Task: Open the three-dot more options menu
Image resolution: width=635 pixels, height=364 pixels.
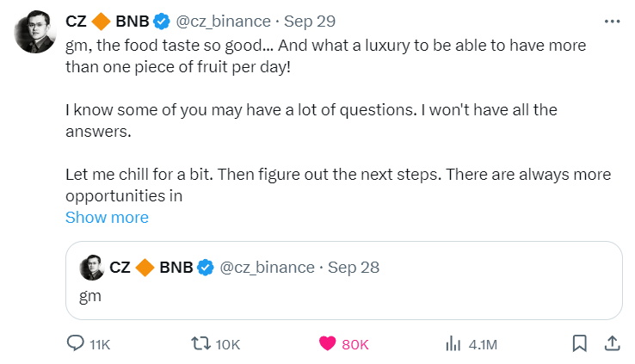Action: click(611, 20)
